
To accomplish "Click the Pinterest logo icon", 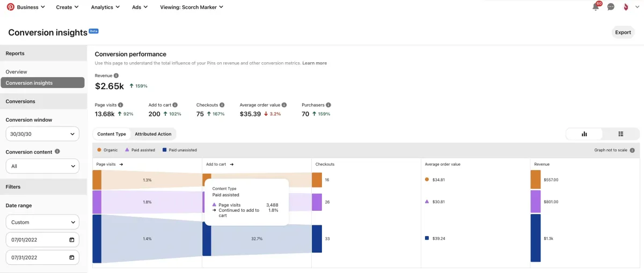I will (x=10, y=7).
